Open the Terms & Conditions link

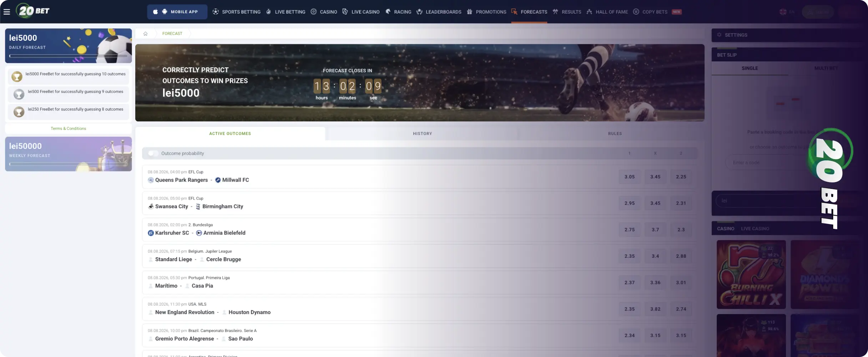click(x=68, y=129)
